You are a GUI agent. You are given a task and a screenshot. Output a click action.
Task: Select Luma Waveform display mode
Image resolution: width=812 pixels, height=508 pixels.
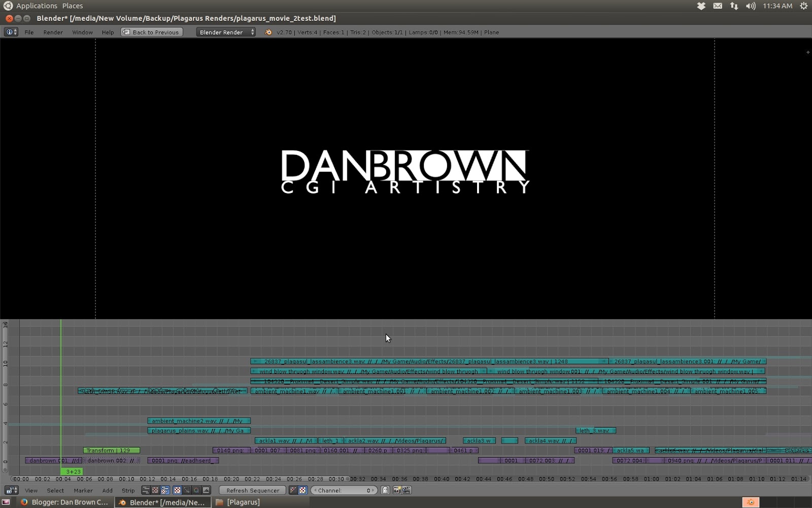187,490
